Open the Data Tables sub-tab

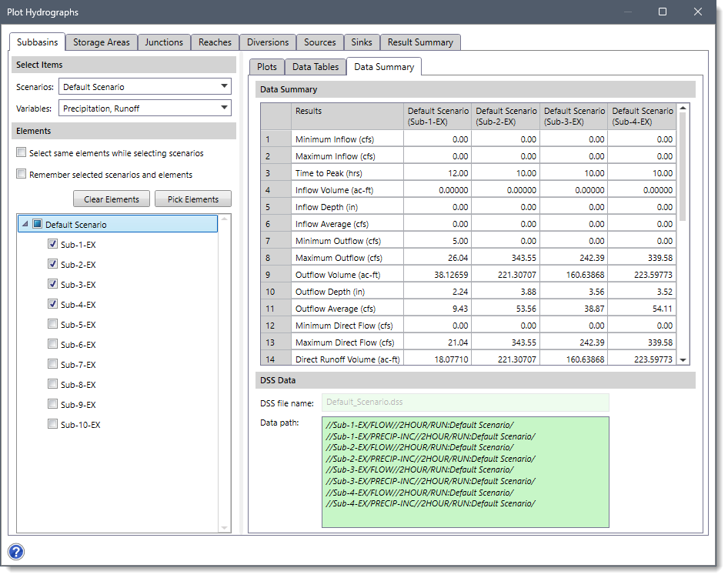coord(316,67)
